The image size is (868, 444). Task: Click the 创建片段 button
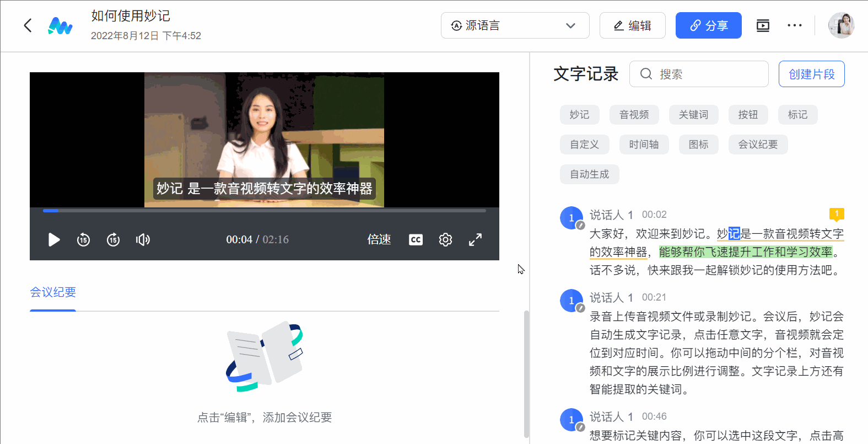pos(811,74)
